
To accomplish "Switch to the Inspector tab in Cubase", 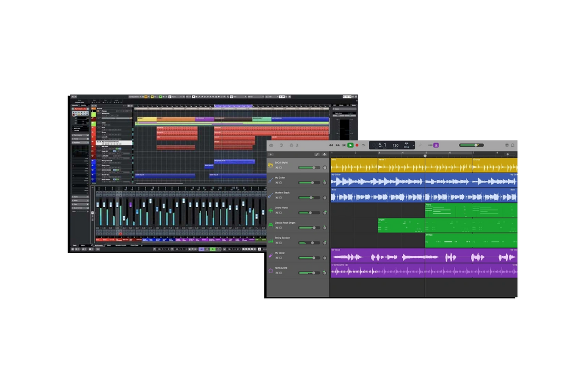I will [75, 106].
